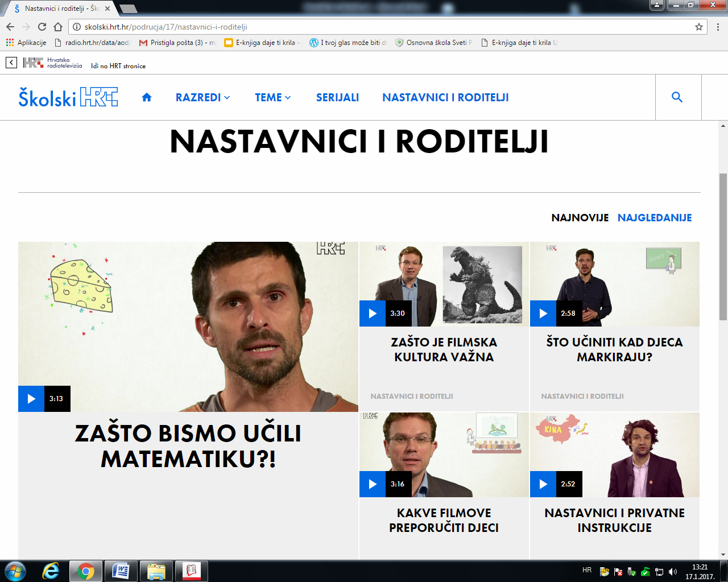Expand the TEME dropdown menu
The height and width of the screenshot is (582, 728).
pyautogui.click(x=272, y=97)
